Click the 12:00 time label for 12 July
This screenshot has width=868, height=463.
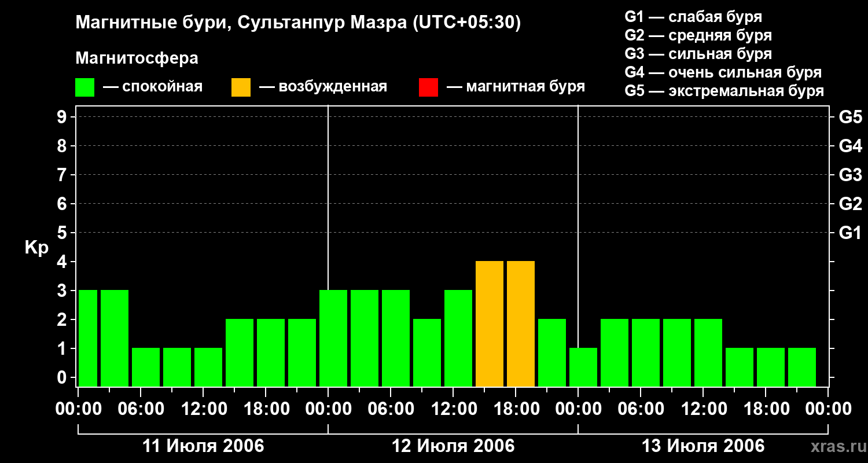pyautogui.click(x=453, y=409)
